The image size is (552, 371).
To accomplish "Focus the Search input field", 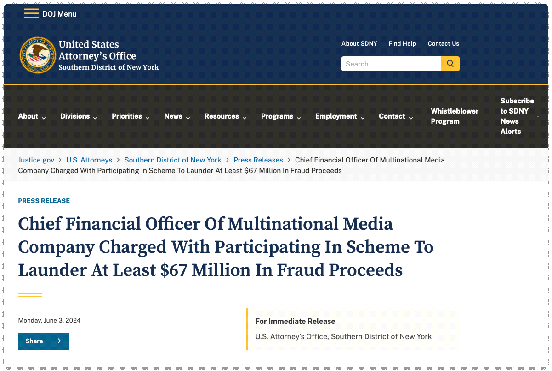I will (391, 63).
